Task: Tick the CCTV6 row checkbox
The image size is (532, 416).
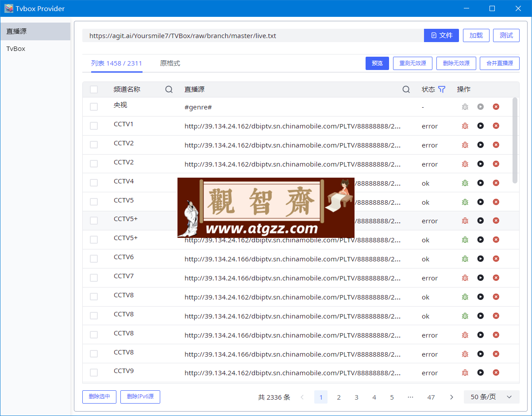Action: tap(94, 259)
